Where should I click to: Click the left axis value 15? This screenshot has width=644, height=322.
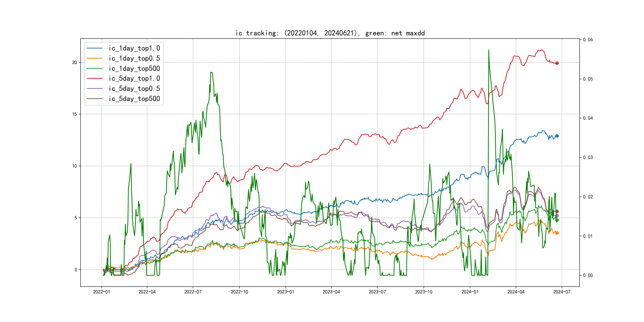(75, 114)
